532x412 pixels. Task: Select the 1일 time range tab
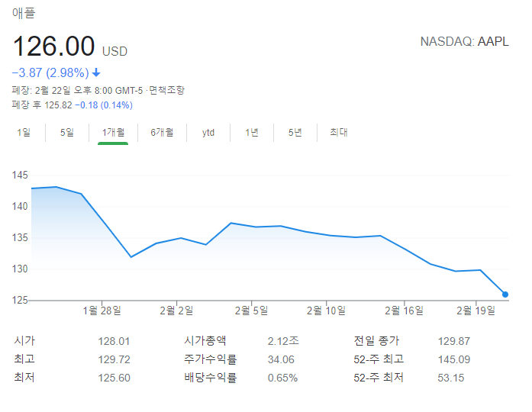24,132
